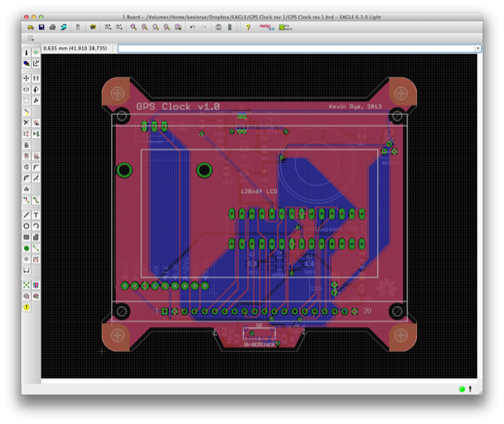The width and height of the screenshot is (504, 424).
Task: Select the Ratsnest tool
Action: tap(26, 285)
